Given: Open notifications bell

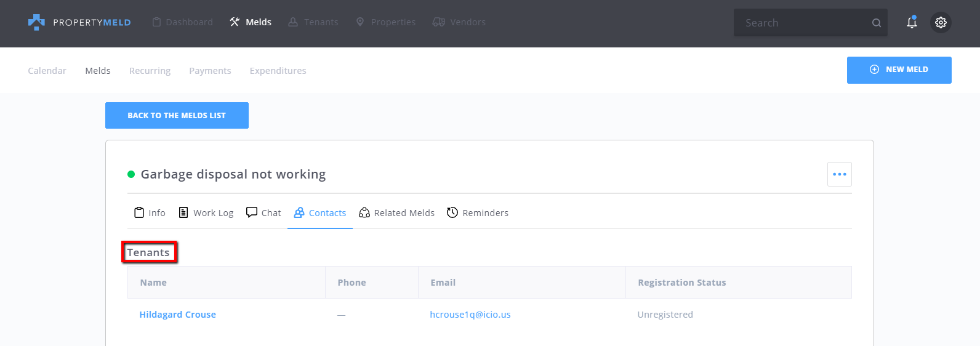Looking at the screenshot, I should [912, 22].
